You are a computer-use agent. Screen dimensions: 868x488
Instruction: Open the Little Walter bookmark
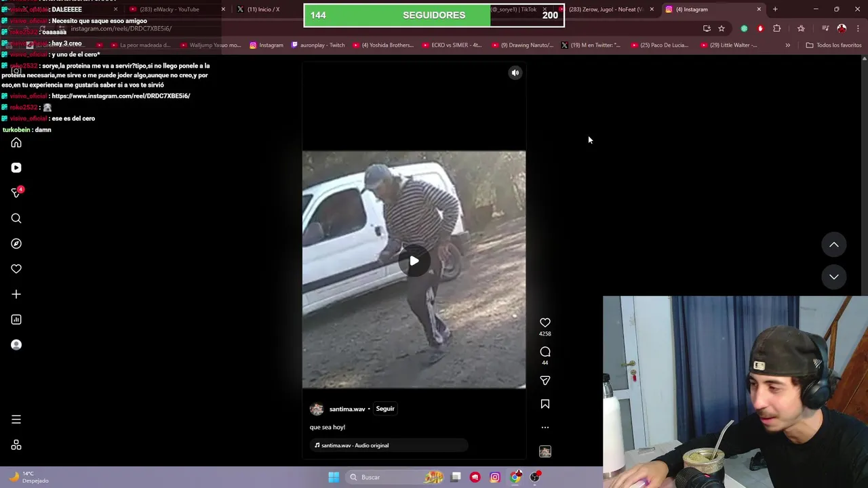click(x=729, y=45)
